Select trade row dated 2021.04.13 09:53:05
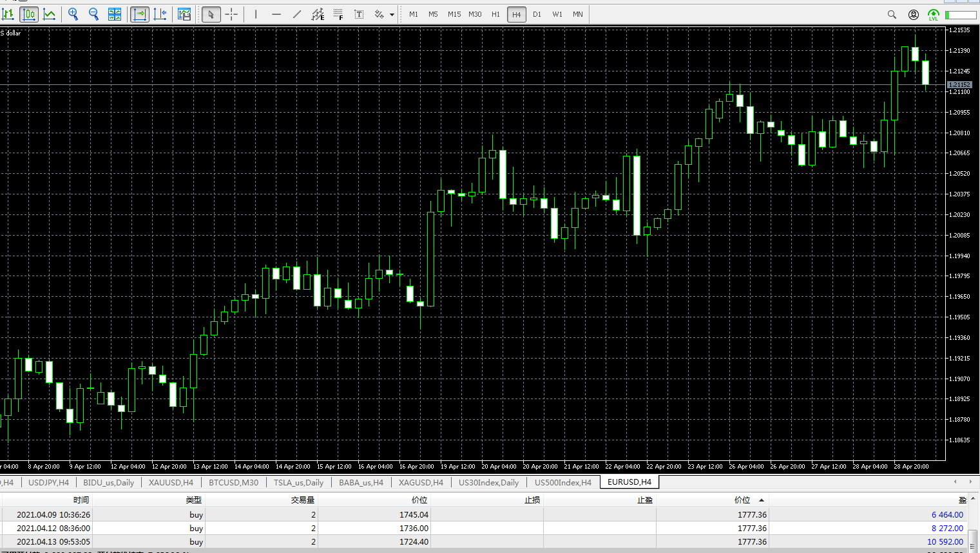Screen dimensions: 980x553 click(x=483, y=541)
